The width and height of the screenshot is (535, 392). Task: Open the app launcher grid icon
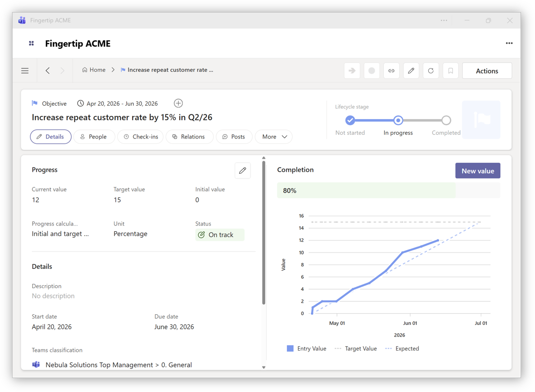pyautogui.click(x=31, y=43)
